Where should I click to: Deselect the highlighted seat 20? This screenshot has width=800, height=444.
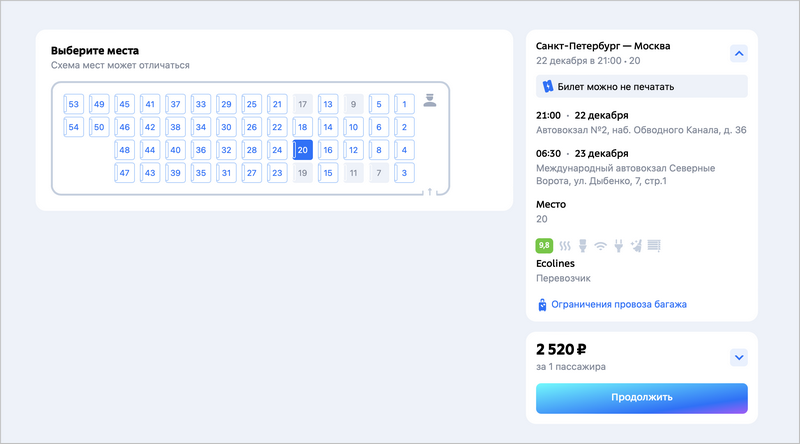point(303,150)
